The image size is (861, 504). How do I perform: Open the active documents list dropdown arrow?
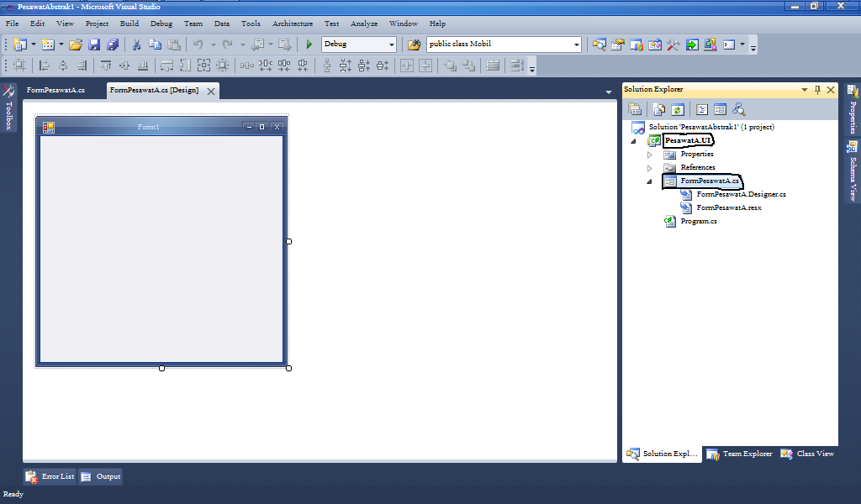pos(609,92)
